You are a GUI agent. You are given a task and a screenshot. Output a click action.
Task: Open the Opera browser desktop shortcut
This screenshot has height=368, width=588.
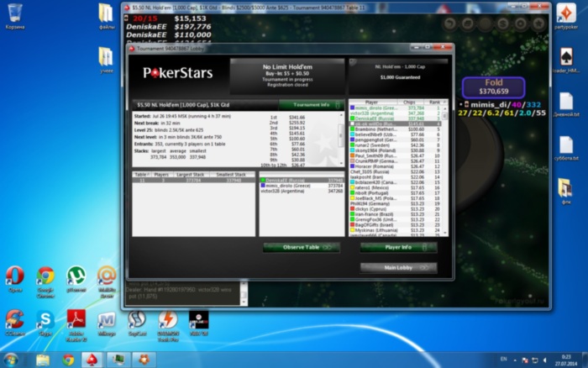tap(15, 279)
